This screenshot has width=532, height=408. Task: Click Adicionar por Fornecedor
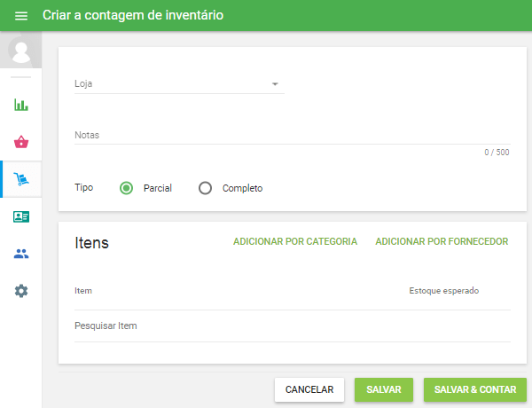(442, 241)
